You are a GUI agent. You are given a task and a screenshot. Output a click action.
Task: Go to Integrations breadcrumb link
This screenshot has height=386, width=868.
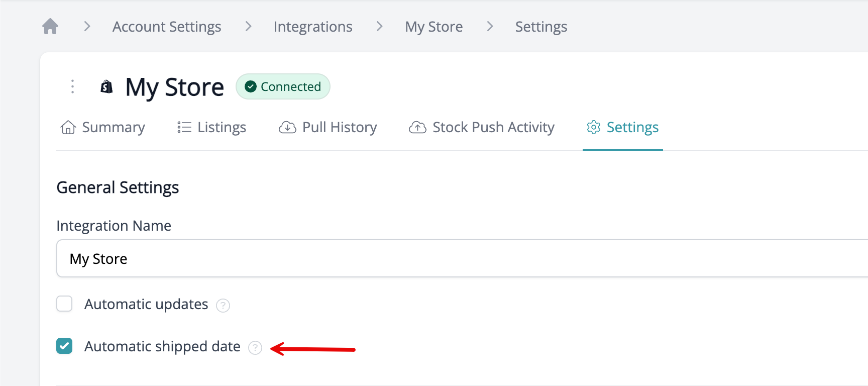coord(313,27)
